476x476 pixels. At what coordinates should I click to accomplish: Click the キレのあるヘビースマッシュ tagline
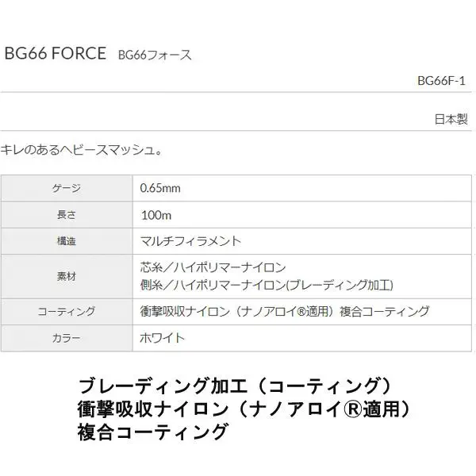[x=81, y=150]
